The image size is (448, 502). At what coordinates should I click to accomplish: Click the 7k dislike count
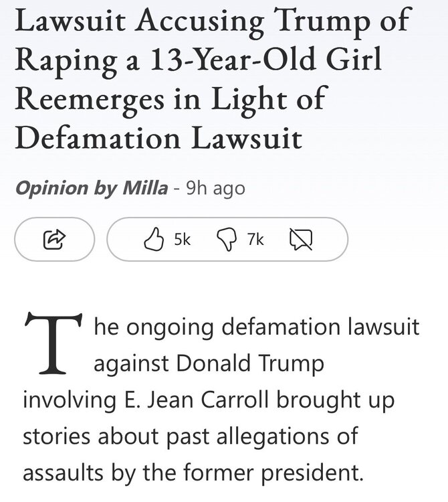(255, 238)
